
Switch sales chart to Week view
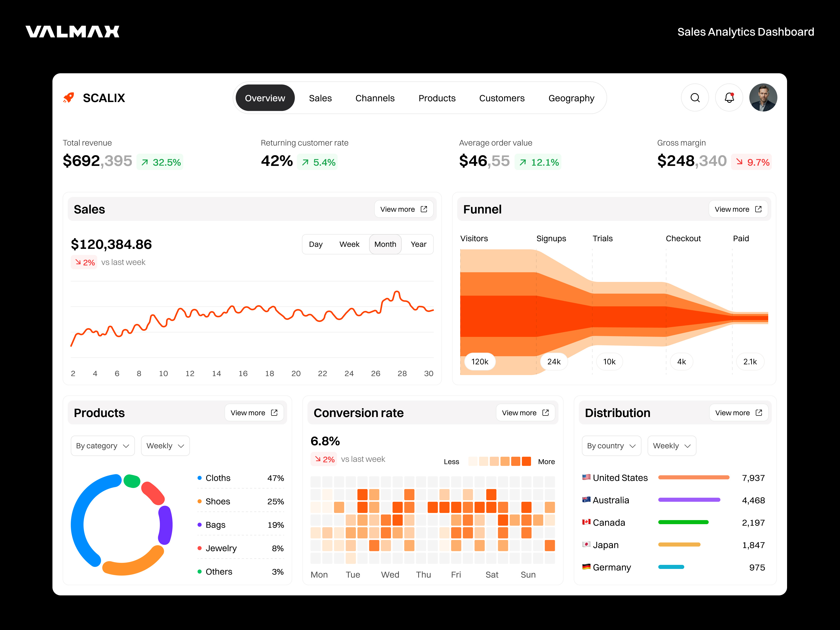(x=349, y=244)
